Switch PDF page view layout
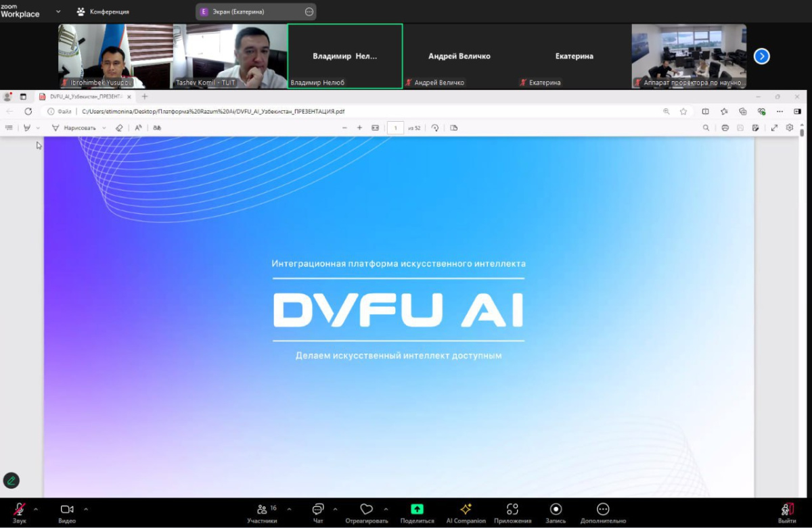Viewport: 812px width, 528px height. (x=453, y=128)
